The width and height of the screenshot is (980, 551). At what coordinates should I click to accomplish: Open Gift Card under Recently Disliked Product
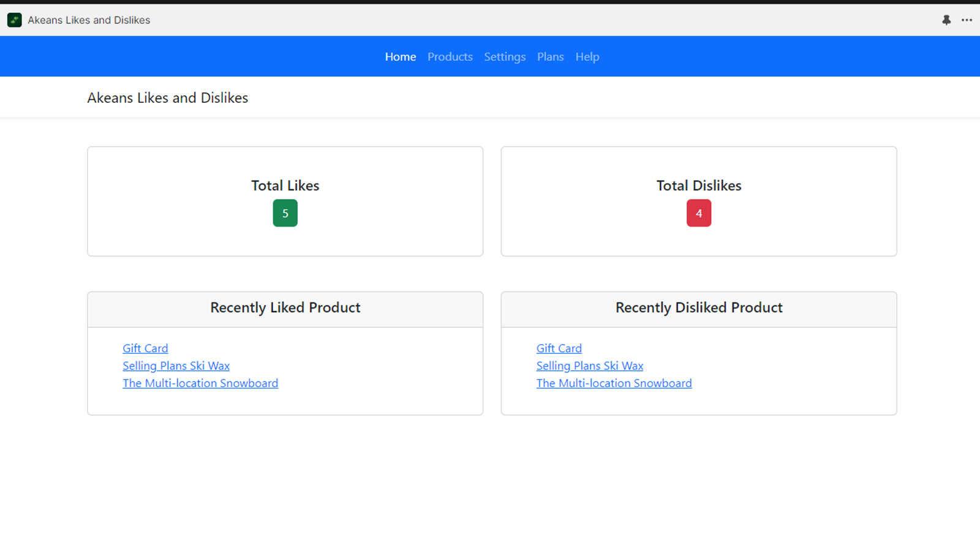tap(559, 348)
